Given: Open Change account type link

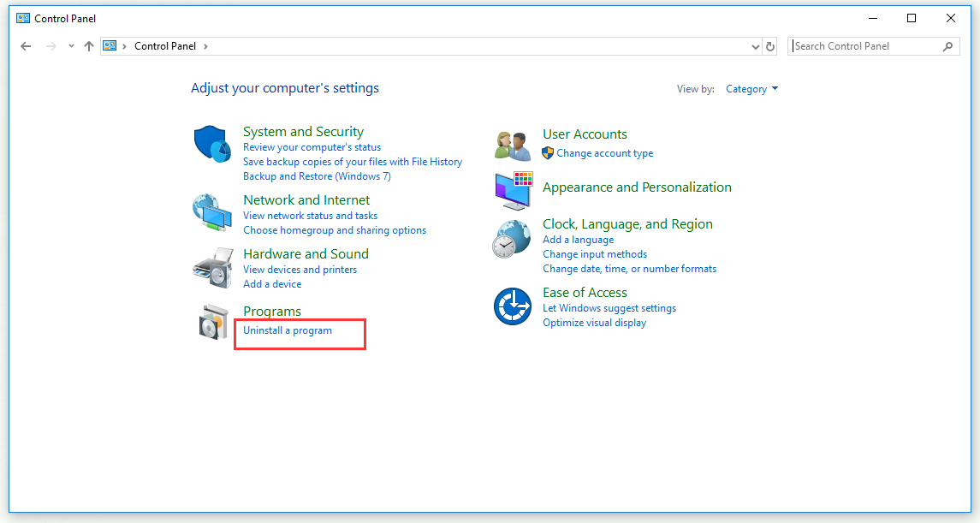Looking at the screenshot, I should pos(604,153).
